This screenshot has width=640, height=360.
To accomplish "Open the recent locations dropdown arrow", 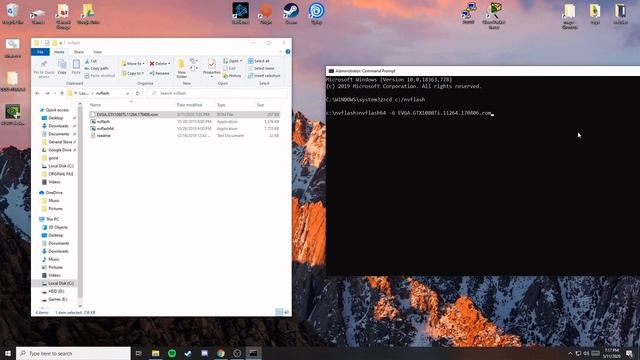I will click(55, 93).
